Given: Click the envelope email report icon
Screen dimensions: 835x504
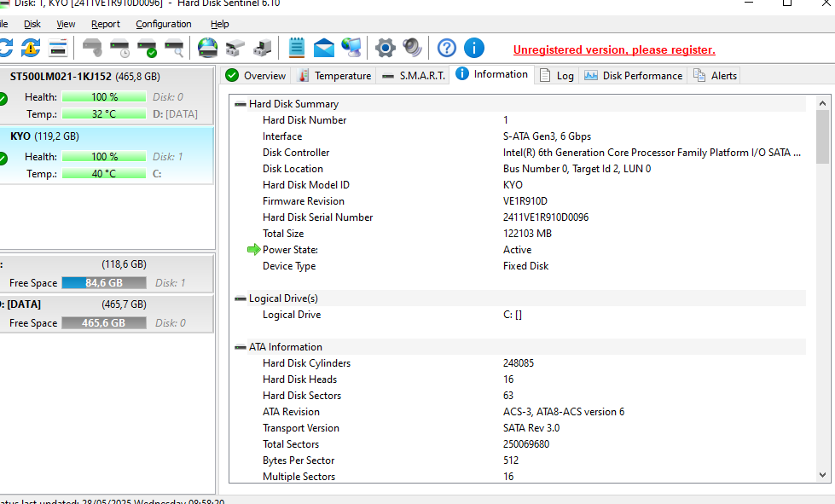Looking at the screenshot, I should 323,48.
